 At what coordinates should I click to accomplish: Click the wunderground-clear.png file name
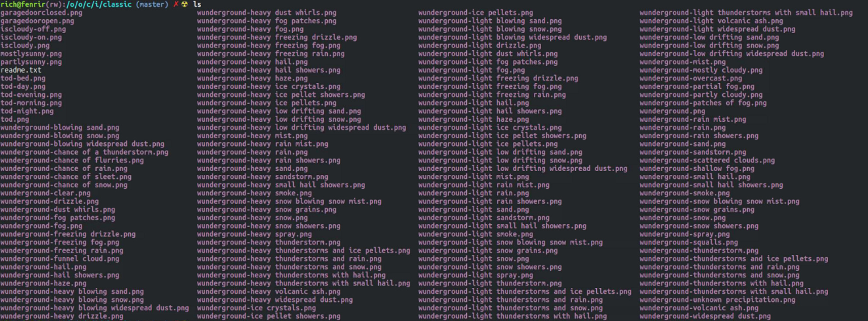pyautogui.click(x=45, y=193)
